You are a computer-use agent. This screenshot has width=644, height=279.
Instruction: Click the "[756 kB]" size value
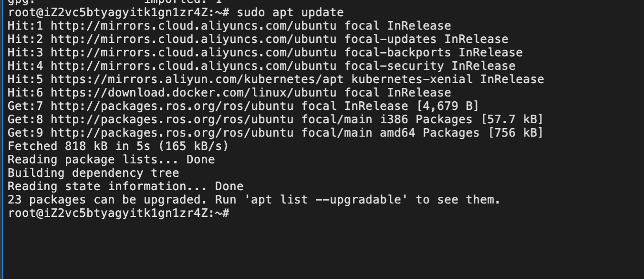(x=516, y=133)
